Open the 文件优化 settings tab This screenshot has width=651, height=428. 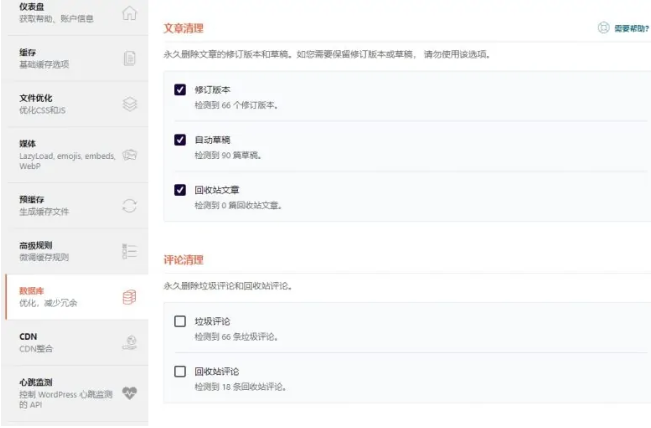[x=77, y=104]
